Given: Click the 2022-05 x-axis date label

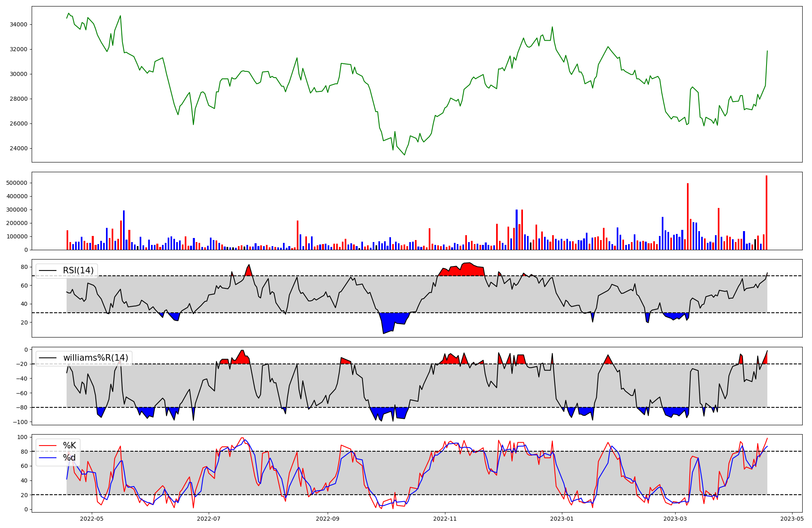Looking at the screenshot, I should tap(92, 519).
